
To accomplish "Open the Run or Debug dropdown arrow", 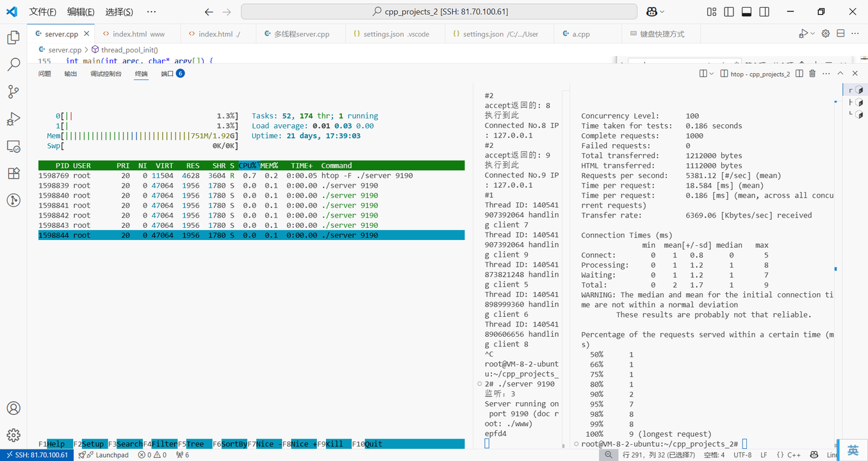I will pyautogui.click(x=813, y=34).
